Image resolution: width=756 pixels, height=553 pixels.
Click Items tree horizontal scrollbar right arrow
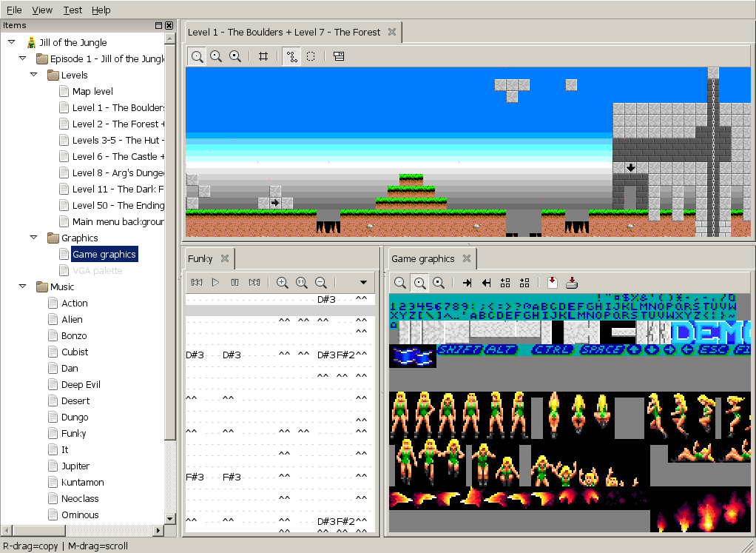click(158, 530)
